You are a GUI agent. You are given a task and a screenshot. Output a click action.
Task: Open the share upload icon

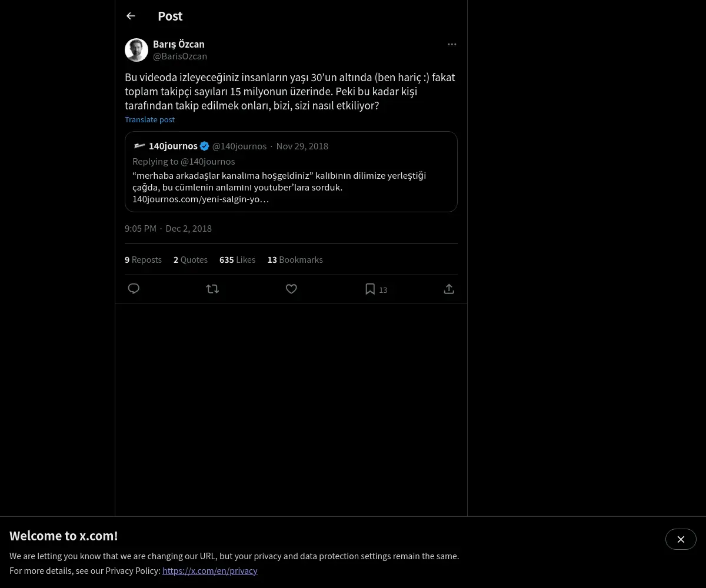coord(449,289)
